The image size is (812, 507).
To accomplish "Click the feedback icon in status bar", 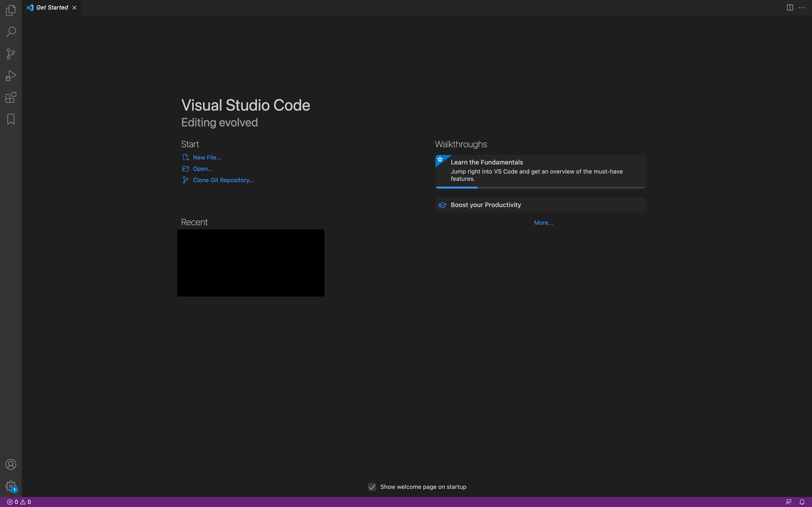I will [788, 502].
